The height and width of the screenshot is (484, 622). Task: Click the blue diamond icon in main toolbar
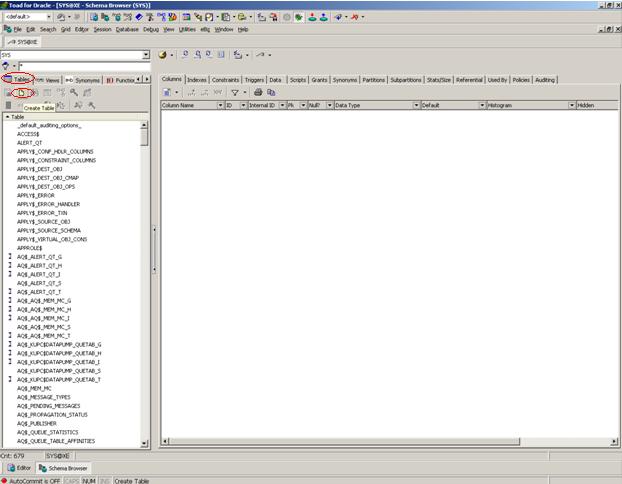coord(139,17)
